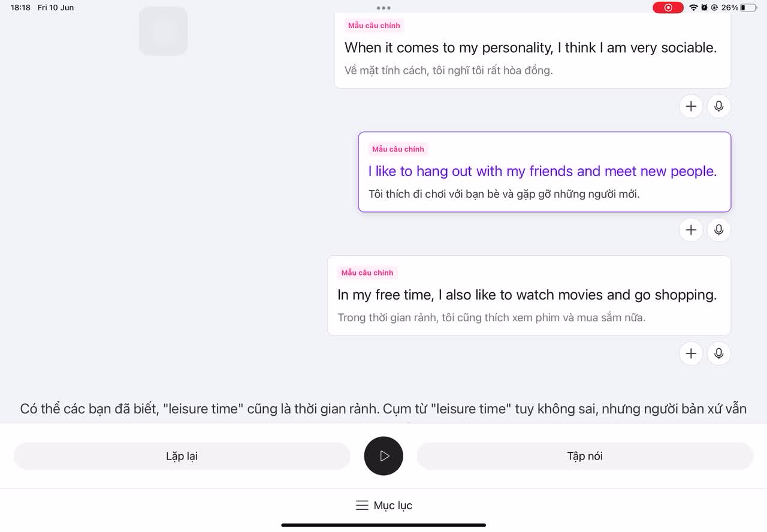Tap plus icon under sociable sentence
The image size is (767, 532).
(691, 106)
